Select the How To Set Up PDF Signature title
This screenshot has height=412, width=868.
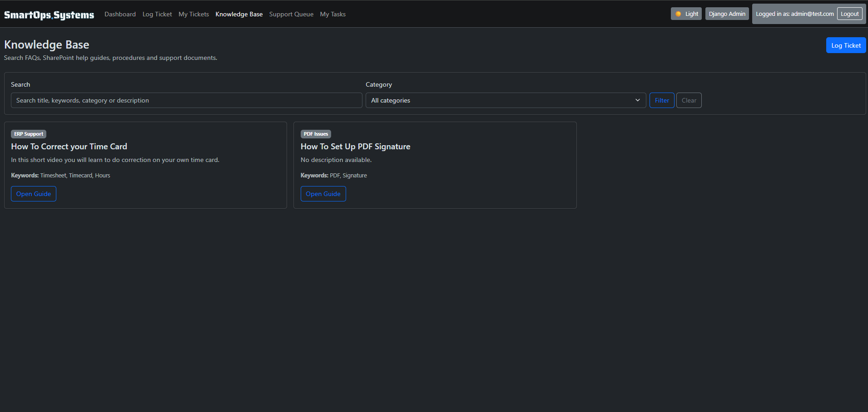pyautogui.click(x=355, y=147)
